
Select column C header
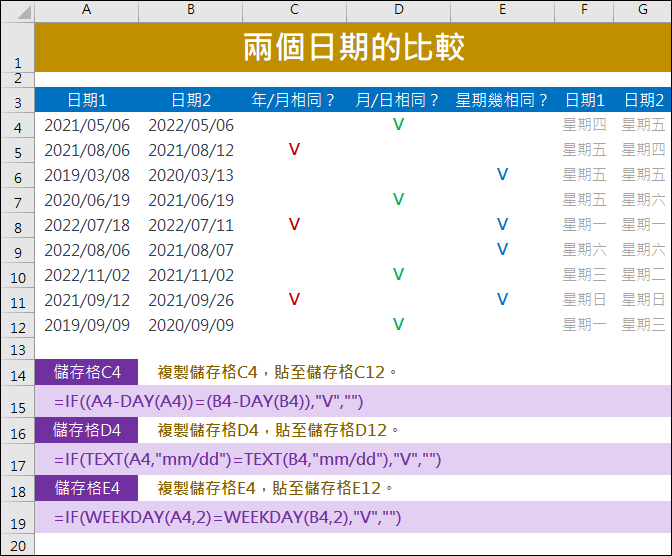point(294,11)
